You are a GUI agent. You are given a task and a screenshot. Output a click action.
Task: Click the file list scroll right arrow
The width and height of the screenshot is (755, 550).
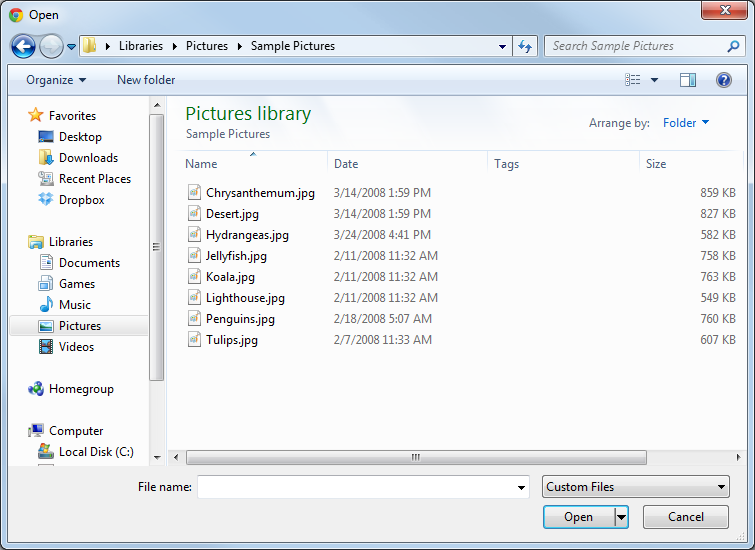[738, 457]
